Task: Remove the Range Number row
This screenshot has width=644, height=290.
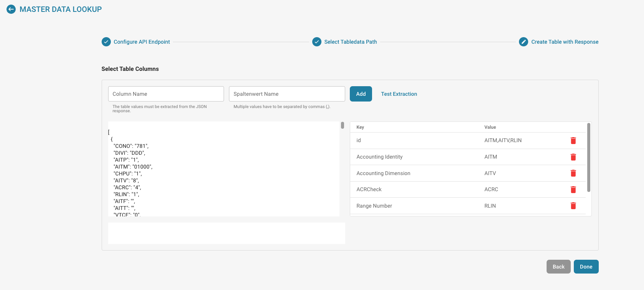Action: point(573,206)
